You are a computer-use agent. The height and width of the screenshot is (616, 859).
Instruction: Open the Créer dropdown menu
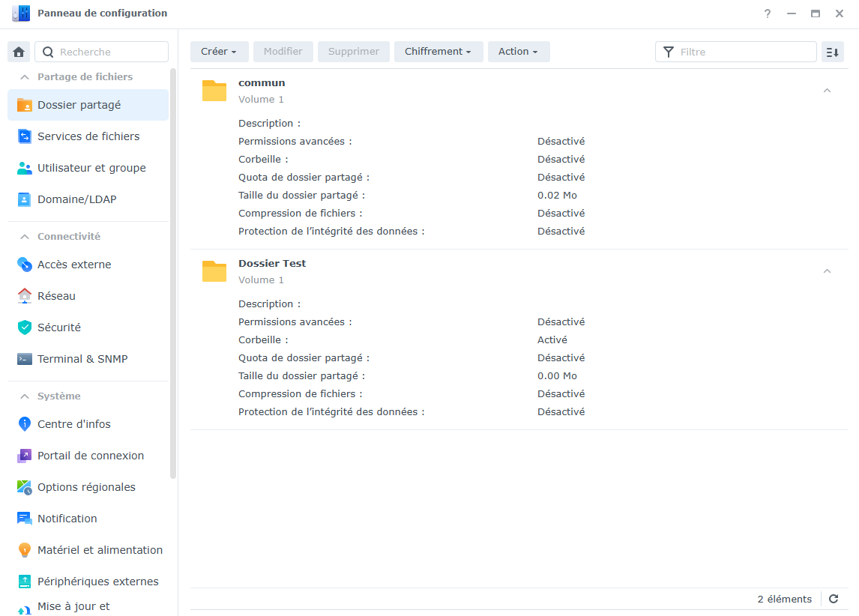coord(219,52)
